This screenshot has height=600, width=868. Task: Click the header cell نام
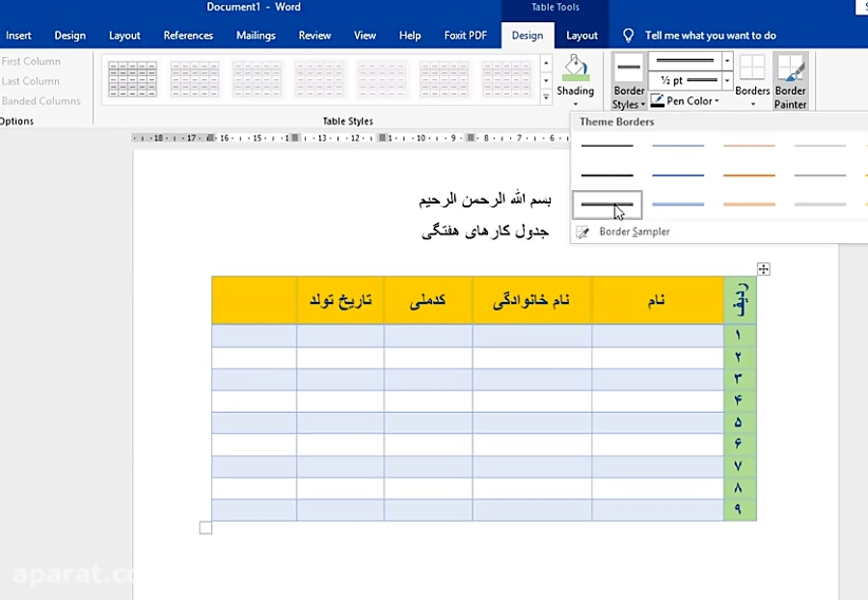pyautogui.click(x=657, y=300)
